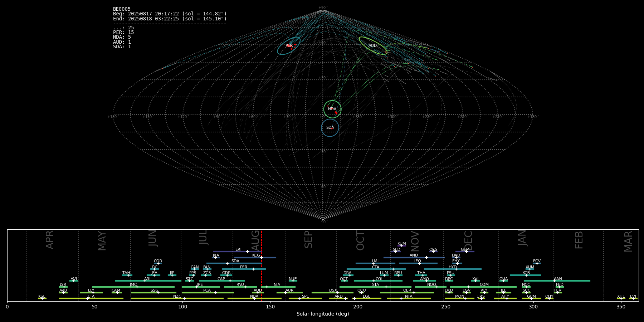Viewport: 644px width, 322px height.
Task: Click the 'Solar longitude (deg)' axis title
Action: click(323, 314)
